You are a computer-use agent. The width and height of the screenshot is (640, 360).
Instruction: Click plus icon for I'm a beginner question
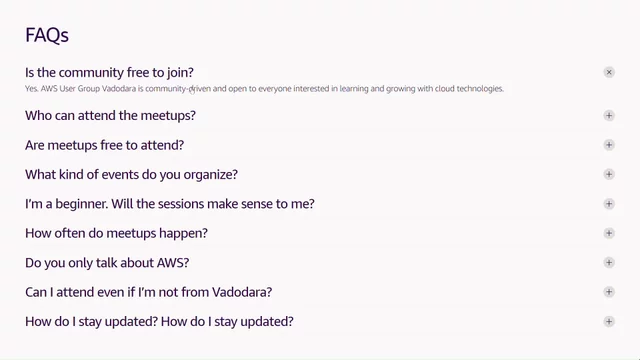pyautogui.click(x=609, y=204)
